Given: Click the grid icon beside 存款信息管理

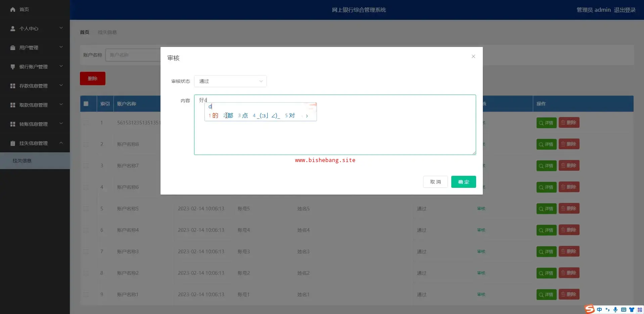Looking at the screenshot, I should [13, 86].
